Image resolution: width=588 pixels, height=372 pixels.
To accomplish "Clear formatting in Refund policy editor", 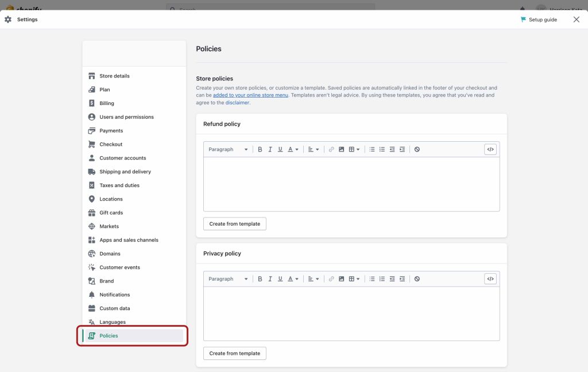I will pyautogui.click(x=417, y=149).
